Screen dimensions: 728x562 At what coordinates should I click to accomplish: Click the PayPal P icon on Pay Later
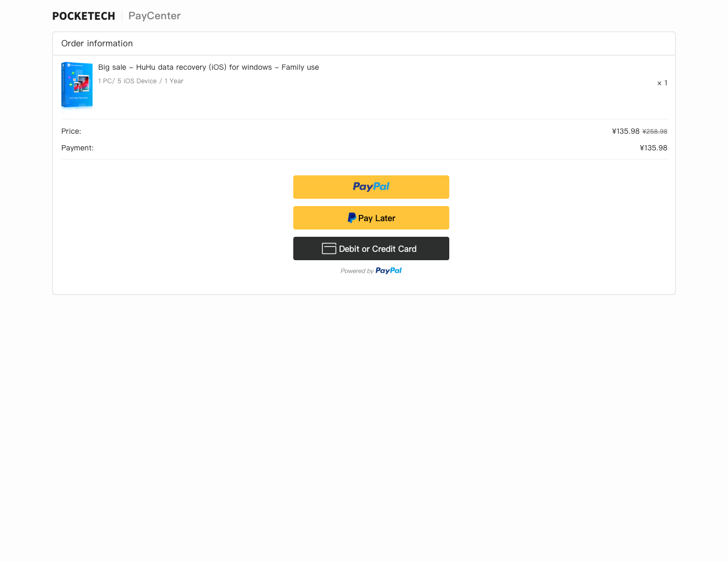pyautogui.click(x=352, y=218)
